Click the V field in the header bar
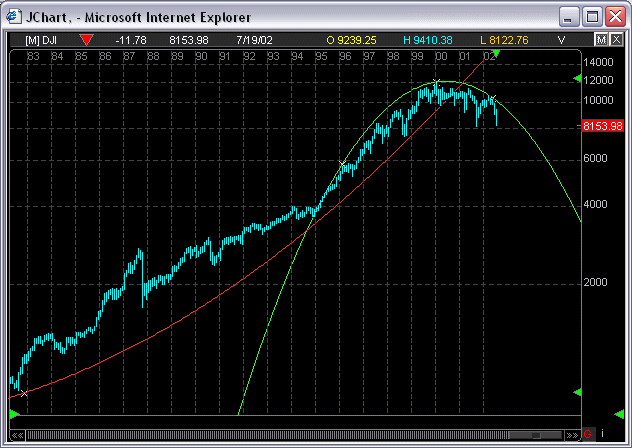This screenshot has height=448, width=632. pyautogui.click(x=561, y=40)
